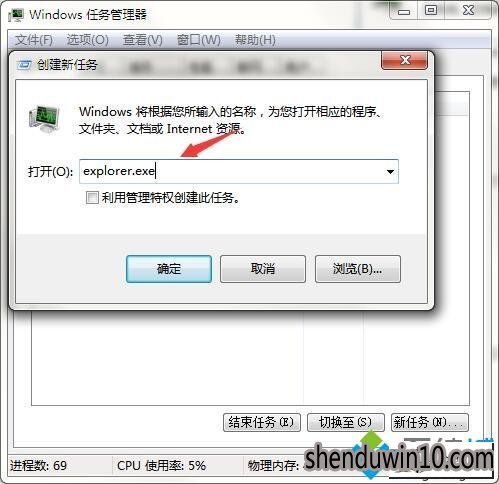Enable the administrative privileges checkbox

pyautogui.click(x=92, y=197)
